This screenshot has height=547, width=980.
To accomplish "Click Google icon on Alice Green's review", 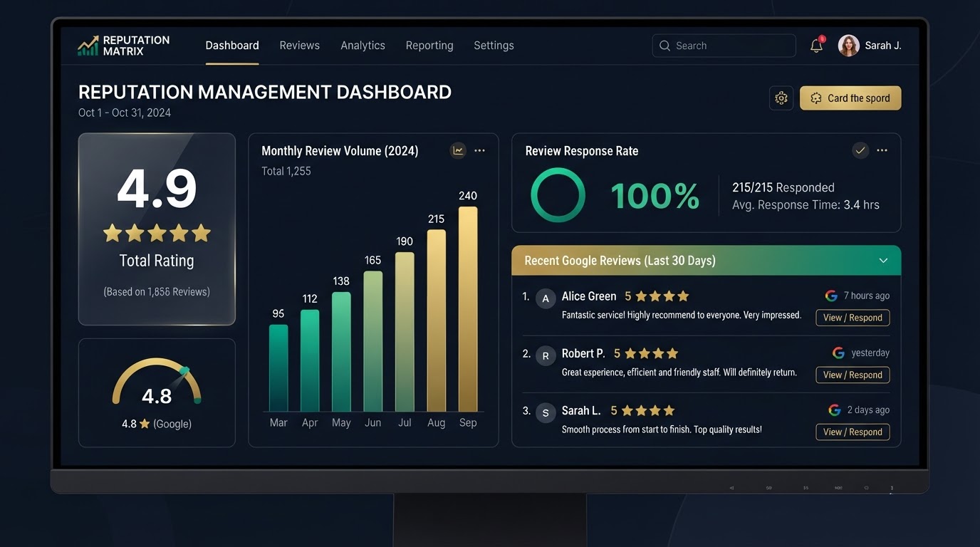I will pos(831,296).
